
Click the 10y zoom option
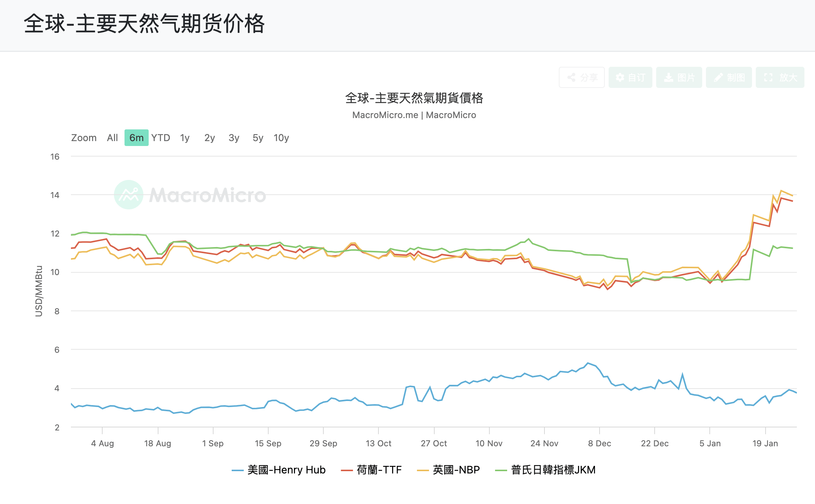[x=281, y=138]
